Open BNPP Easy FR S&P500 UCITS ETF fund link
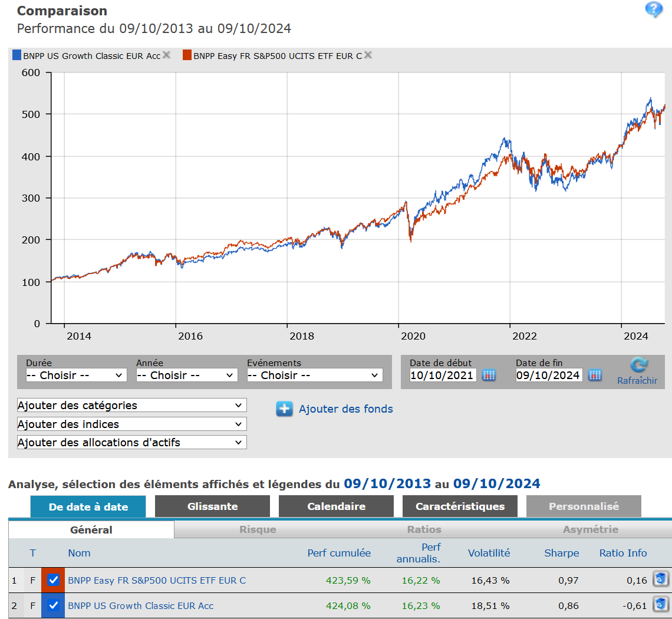 157,581
